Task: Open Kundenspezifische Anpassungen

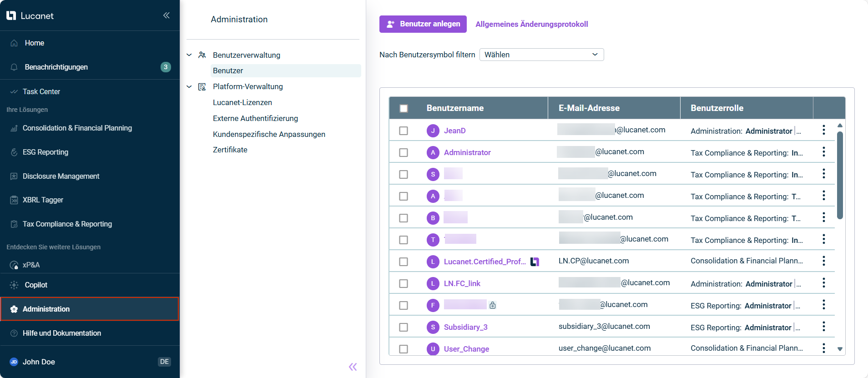Action: (269, 134)
